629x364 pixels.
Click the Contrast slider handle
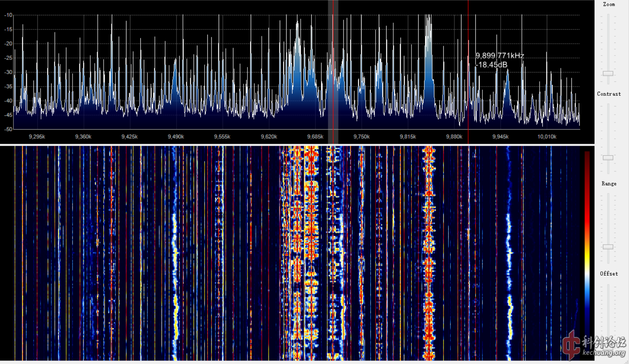coord(608,158)
